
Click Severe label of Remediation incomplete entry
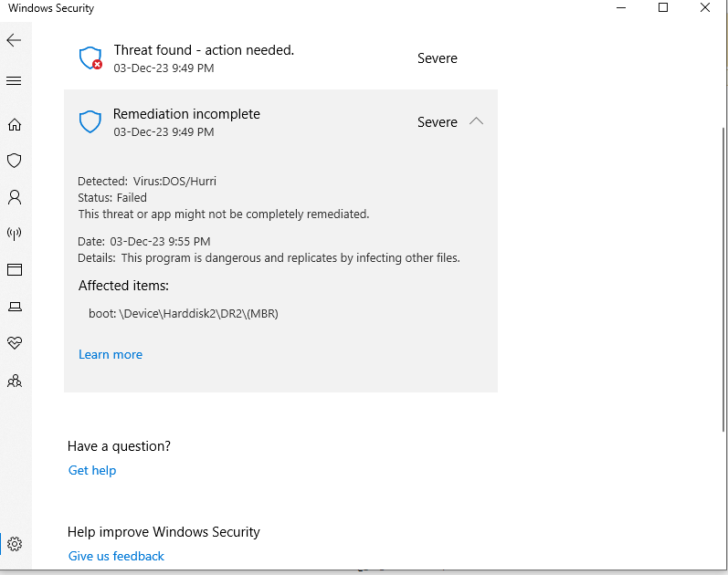438,122
